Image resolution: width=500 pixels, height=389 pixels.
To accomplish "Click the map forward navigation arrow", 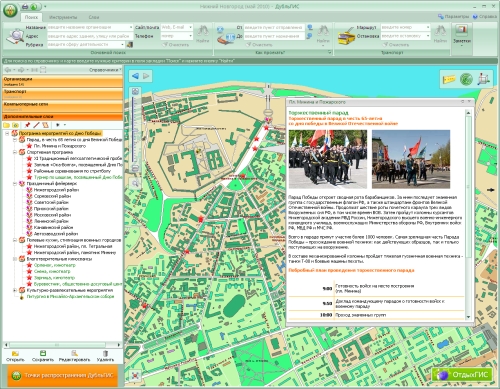I will click(146, 76).
